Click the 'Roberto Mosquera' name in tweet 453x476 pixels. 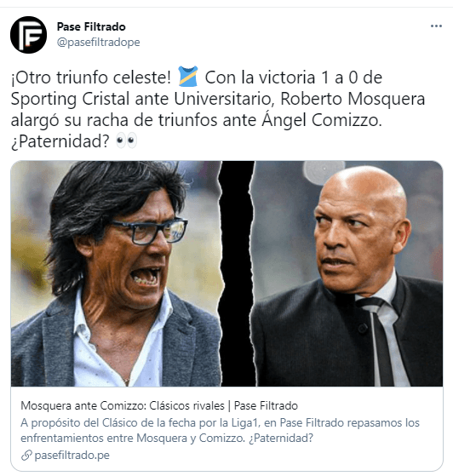pos(353,99)
